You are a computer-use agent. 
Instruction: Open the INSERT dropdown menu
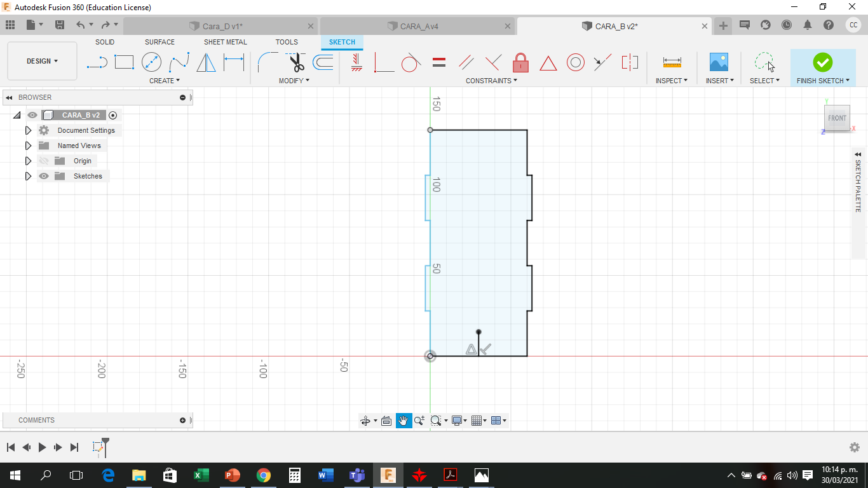point(720,81)
